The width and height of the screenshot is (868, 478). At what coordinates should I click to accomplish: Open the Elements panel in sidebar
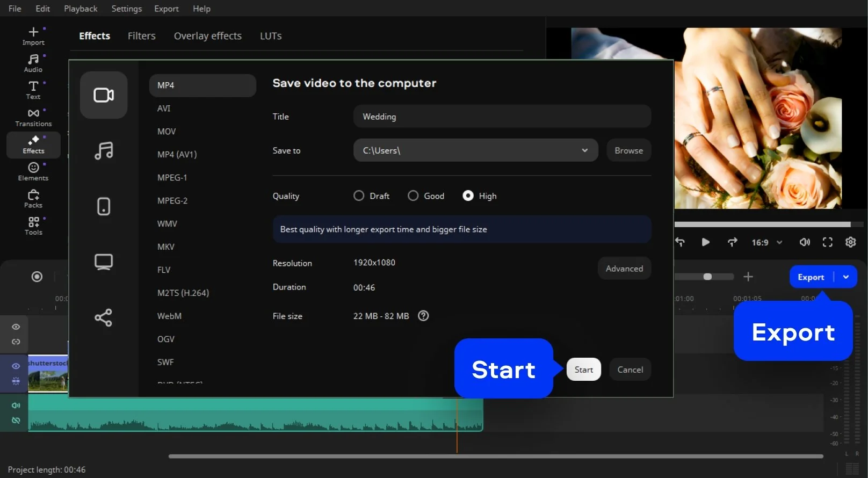(x=33, y=172)
